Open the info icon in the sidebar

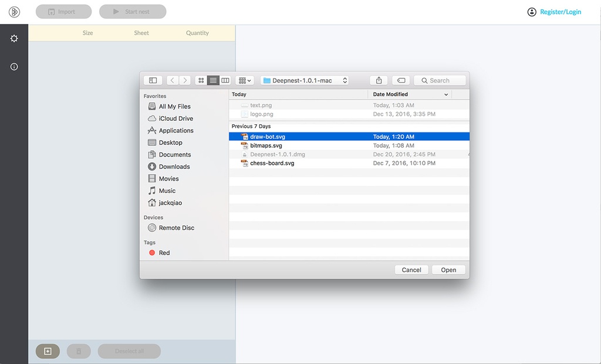[14, 67]
